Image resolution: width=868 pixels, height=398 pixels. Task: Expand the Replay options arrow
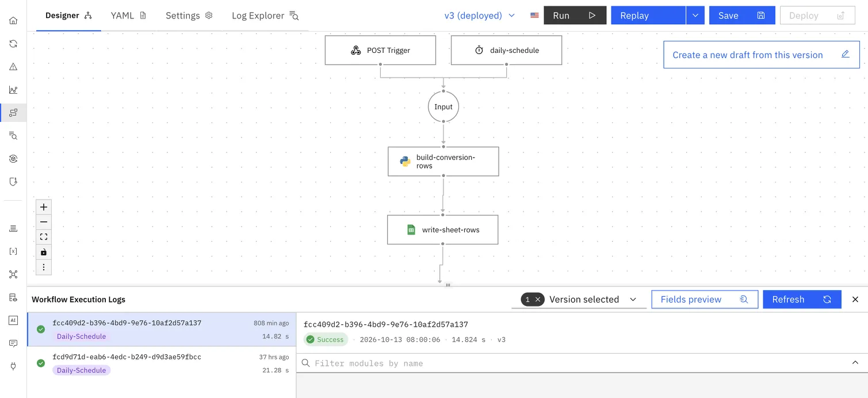pos(695,16)
